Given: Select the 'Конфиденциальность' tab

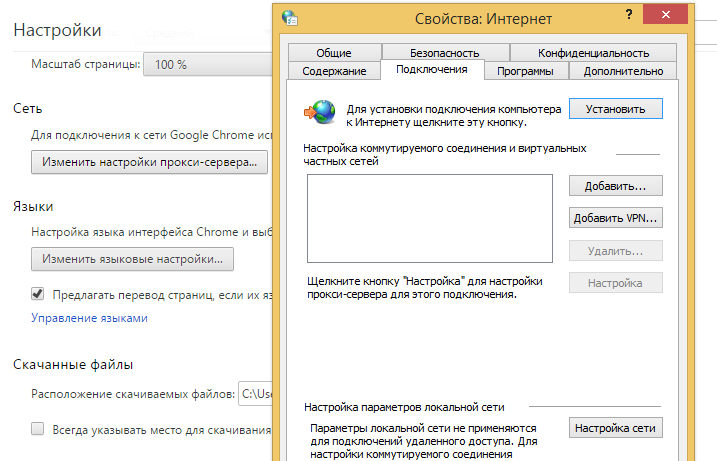Looking at the screenshot, I should 593,53.
